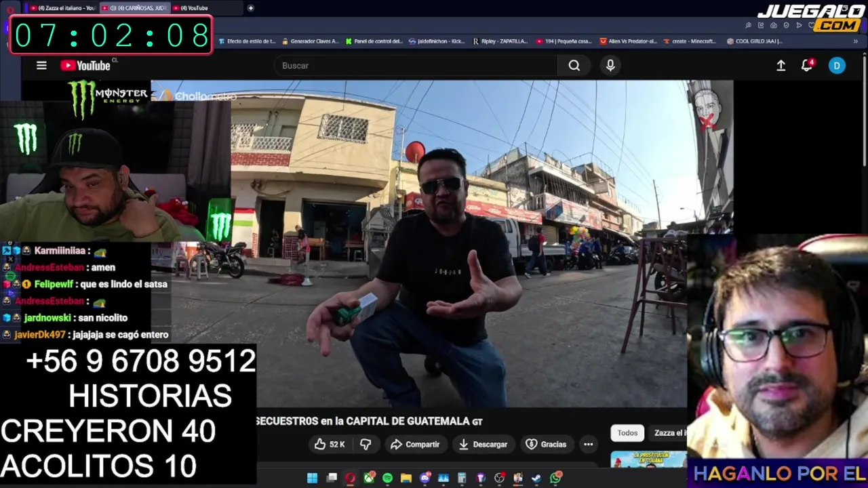Open bookmark Ripley - ZAPATILLA...
Viewport: 868px width, 488px height.
coord(500,41)
